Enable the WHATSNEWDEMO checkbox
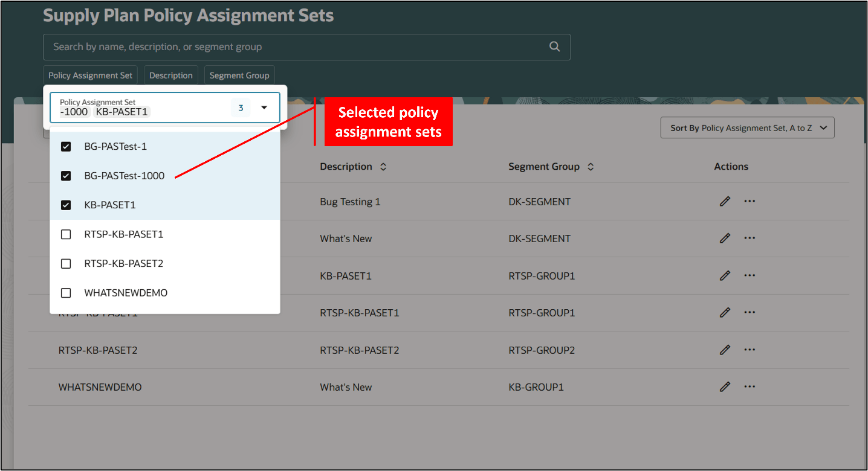 click(x=65, y=293)
